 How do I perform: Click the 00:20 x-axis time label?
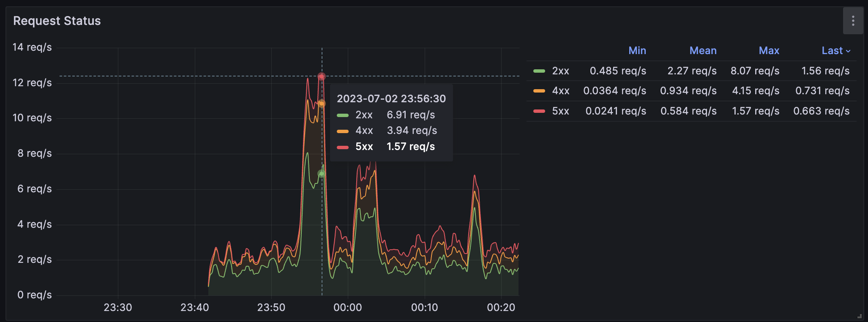click(x=501, y=308)
